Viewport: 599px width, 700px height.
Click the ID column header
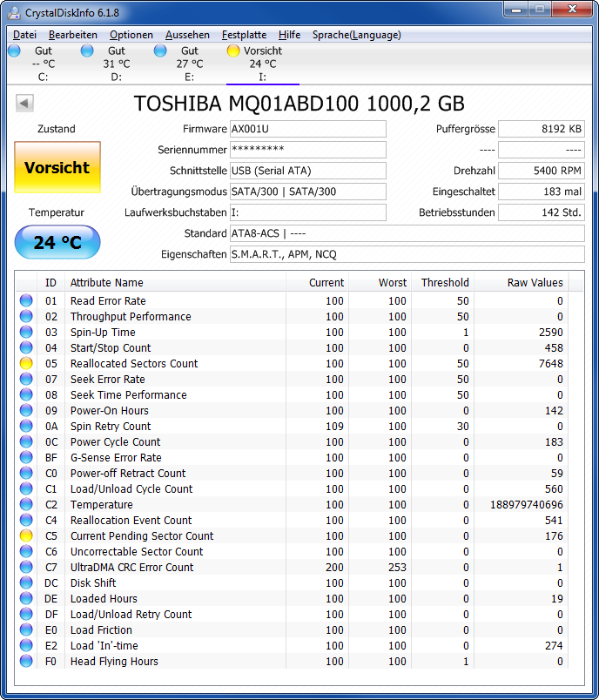tap(50, 283)
